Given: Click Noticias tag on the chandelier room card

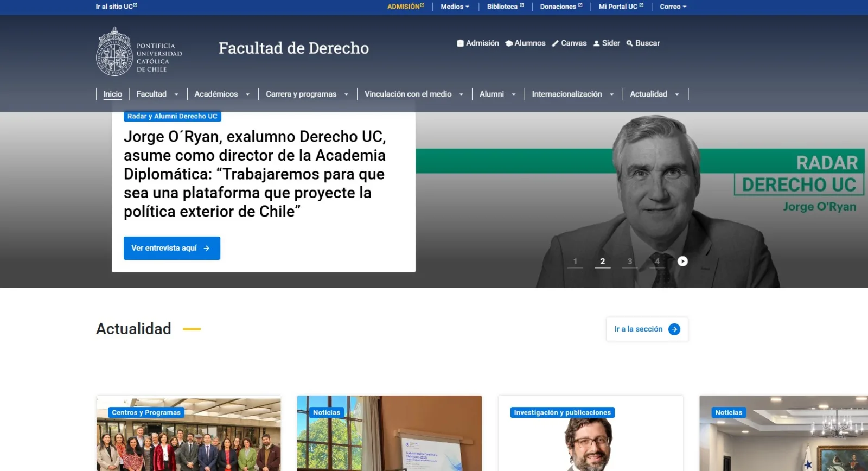Looking at the screenshot, I should click(x=729, y=413).
